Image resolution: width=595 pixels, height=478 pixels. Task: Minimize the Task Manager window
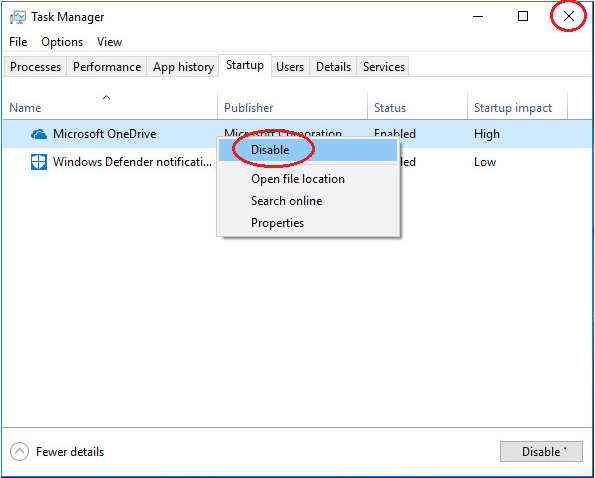[x=478, y=16]
